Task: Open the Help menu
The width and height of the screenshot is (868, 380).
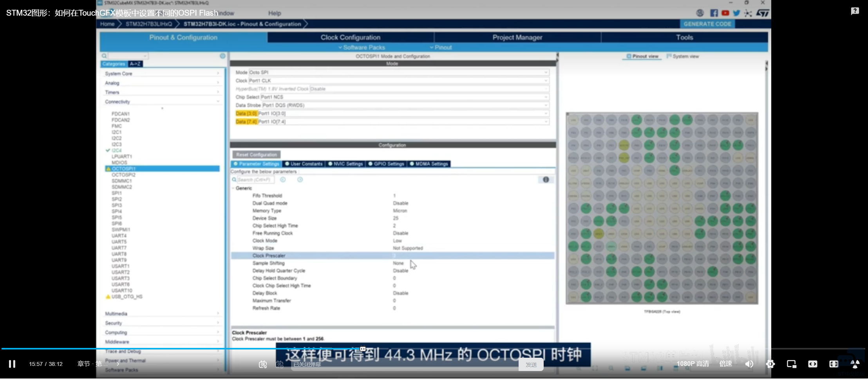Action: [275, 13]
